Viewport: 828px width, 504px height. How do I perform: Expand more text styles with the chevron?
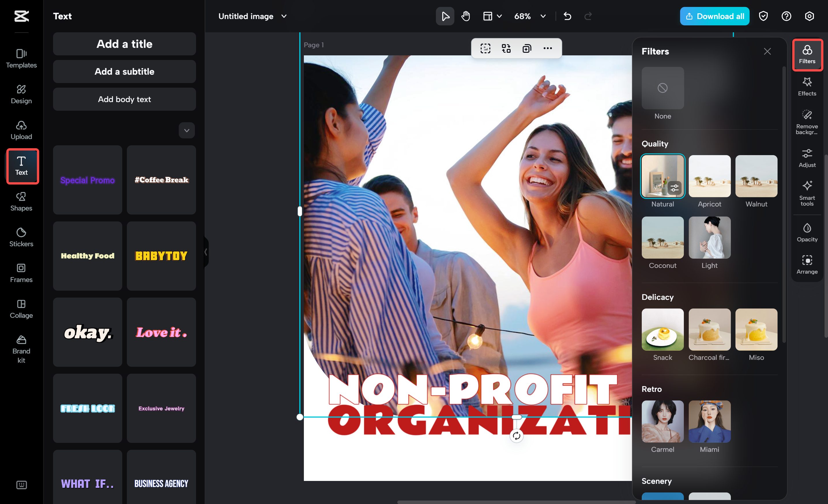coord(187,130)
